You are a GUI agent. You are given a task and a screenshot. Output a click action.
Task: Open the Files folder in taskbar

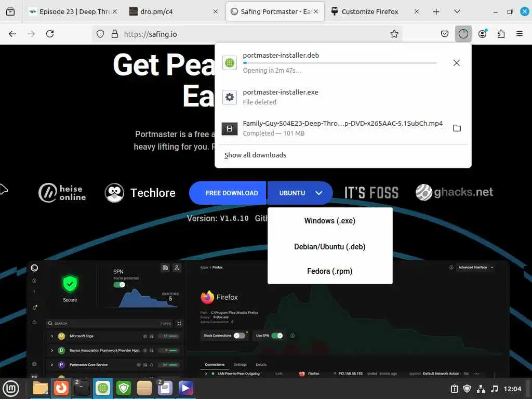tap(41, 389)
